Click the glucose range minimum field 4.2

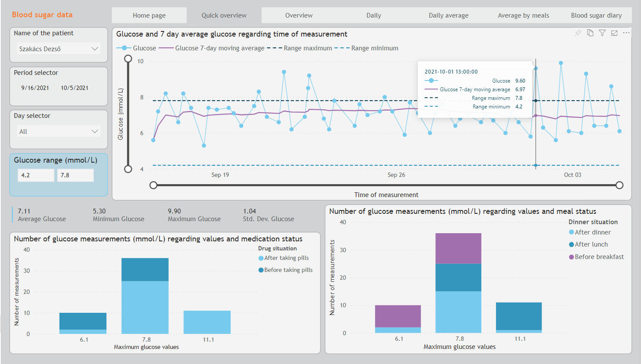pyautogui.click(x=36, y=175)
